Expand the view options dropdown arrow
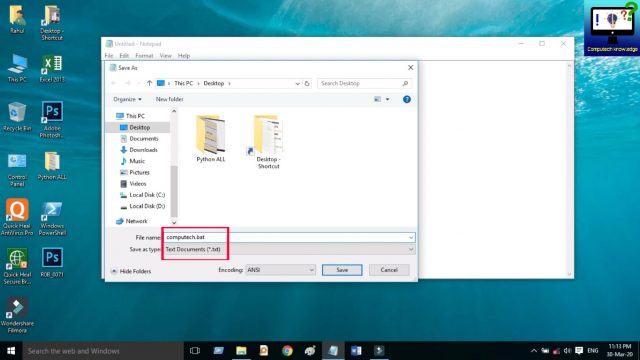Image resolution: width=640 pixels, height=360 pixels. [387, 99]
